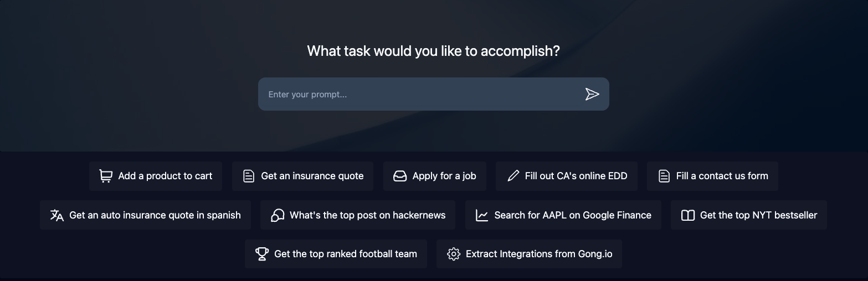Click the trophy icon

pyautogui.click(x=261, y=254)
